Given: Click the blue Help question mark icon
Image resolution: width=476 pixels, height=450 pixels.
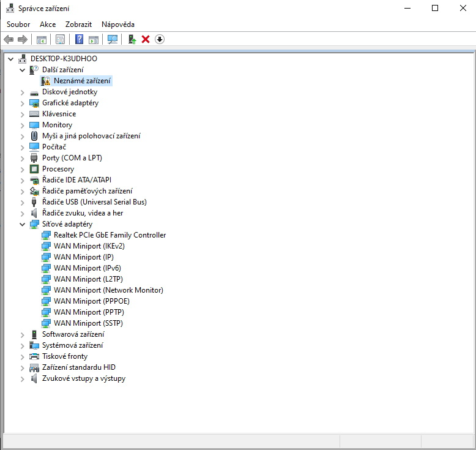Looking at the screenshot, I should point(79,39).
